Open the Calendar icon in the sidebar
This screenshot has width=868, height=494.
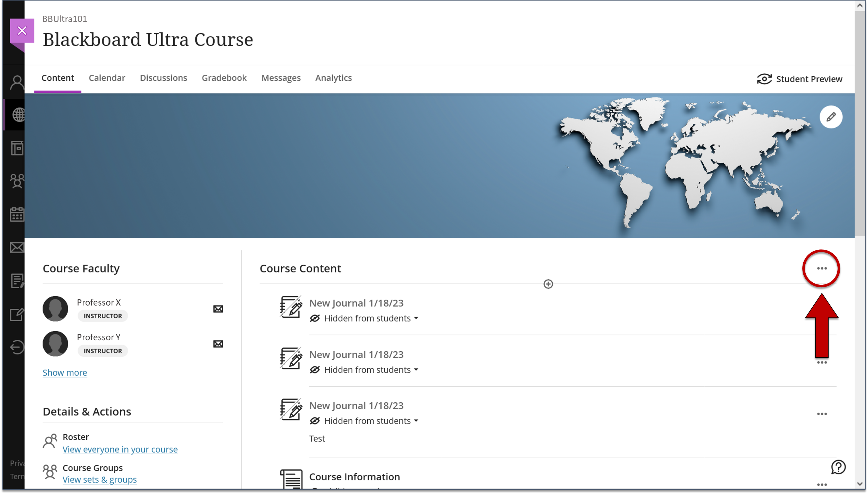17,214
